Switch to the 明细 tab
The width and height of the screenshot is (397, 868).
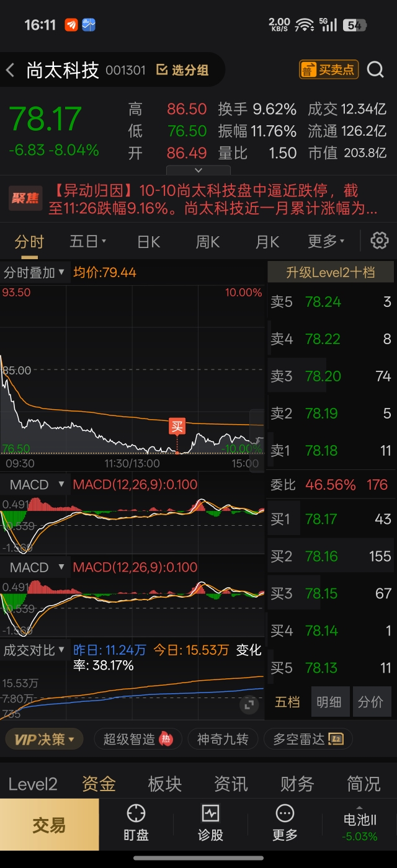point(329,702)
